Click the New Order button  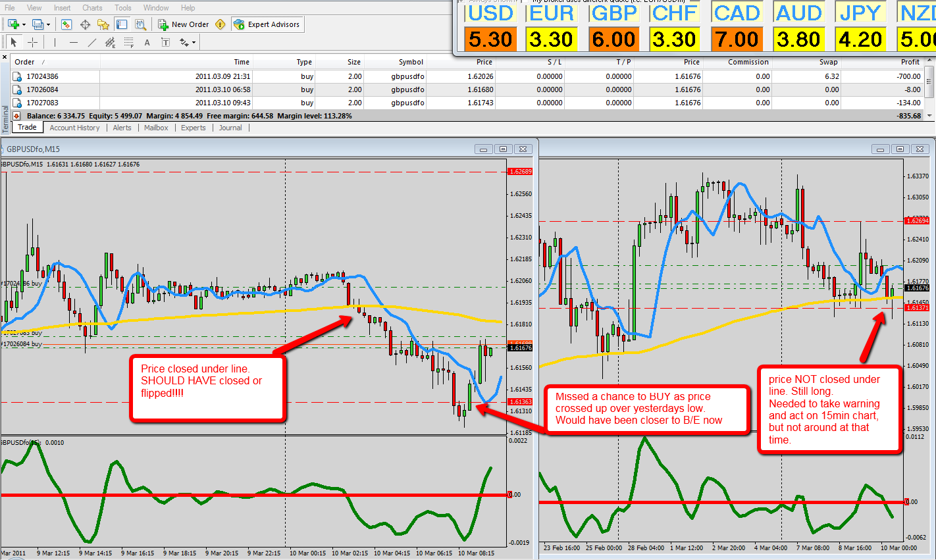click(x=184, y=24)
